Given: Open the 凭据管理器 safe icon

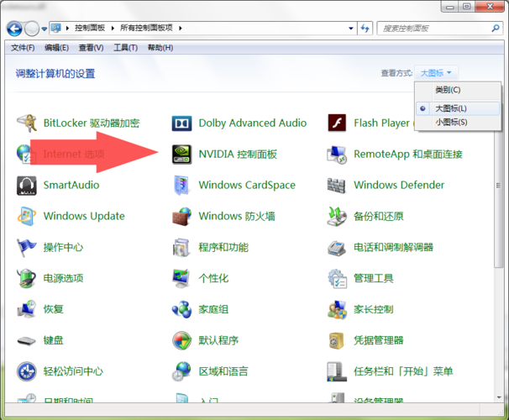Looking at the screenshot, I should 336,340.
